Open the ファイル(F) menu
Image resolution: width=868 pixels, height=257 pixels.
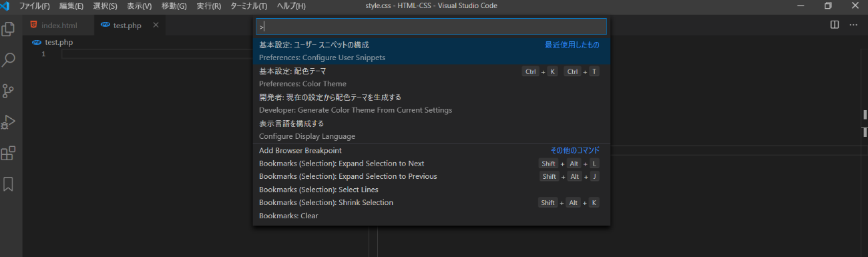[x=35, y=6]
